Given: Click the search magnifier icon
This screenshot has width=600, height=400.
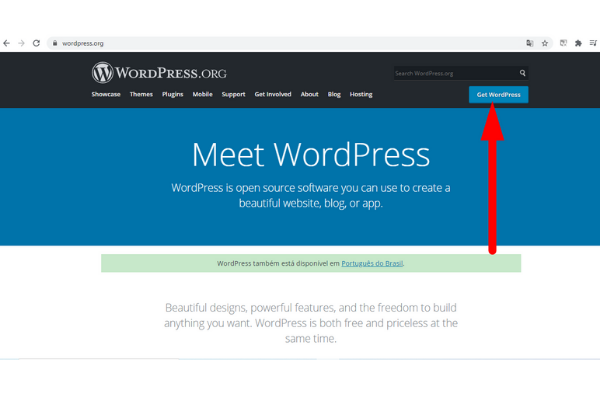Looking at the screenshot, I should (x=522, y=73).
